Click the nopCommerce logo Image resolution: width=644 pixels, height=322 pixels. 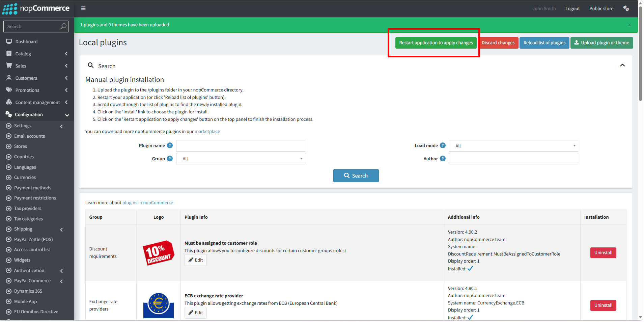point(36,8)
